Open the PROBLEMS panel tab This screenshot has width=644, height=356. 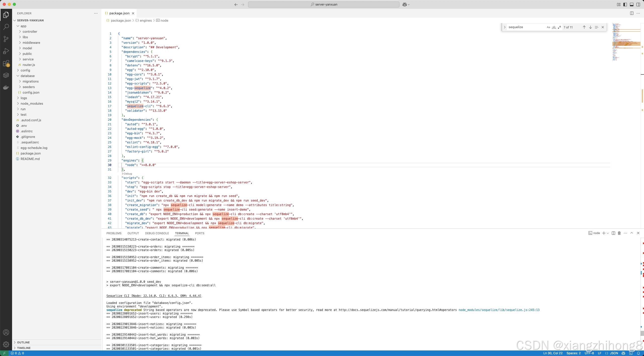pos(114,233)
